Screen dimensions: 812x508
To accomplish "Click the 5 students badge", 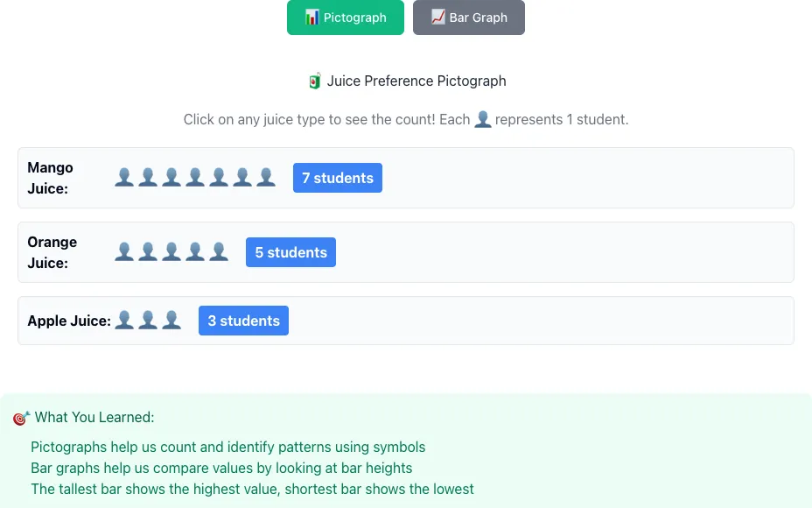I will (x=291, y=252).
